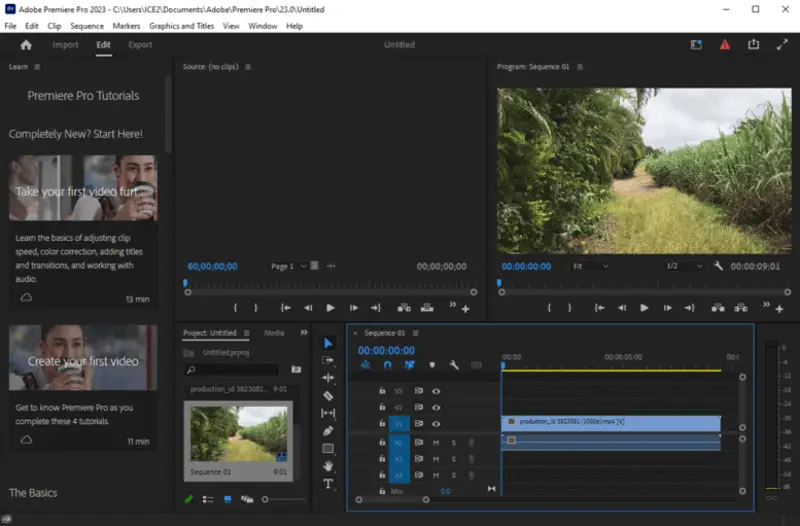Open the File menu
The image size is (800, 526).
(10, 26)
